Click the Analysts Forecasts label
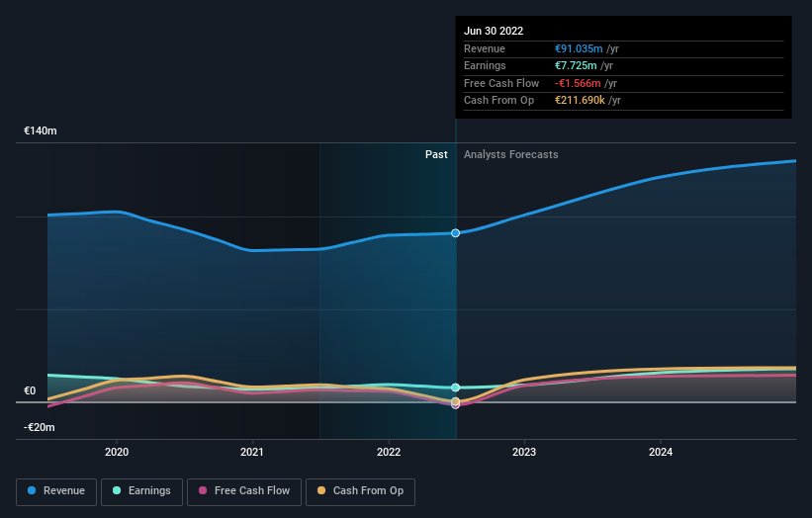The width and height of the screenshot is (812, 518). point(511,154)
